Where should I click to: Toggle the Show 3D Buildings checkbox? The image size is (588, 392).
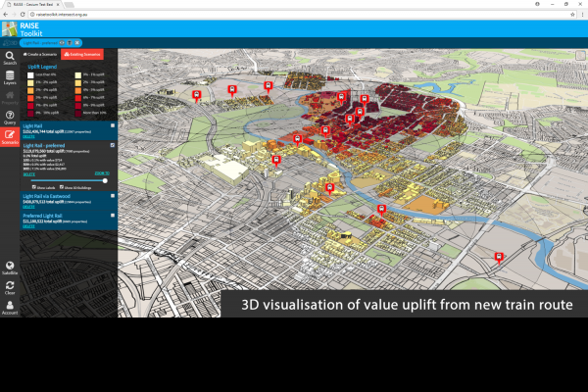63,186
